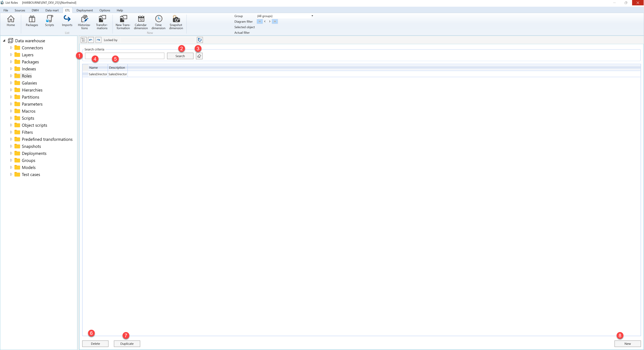The width and height of the screenshot is (644, 350).
Task: Sort by the Description column header
Action: click(118, 68)
